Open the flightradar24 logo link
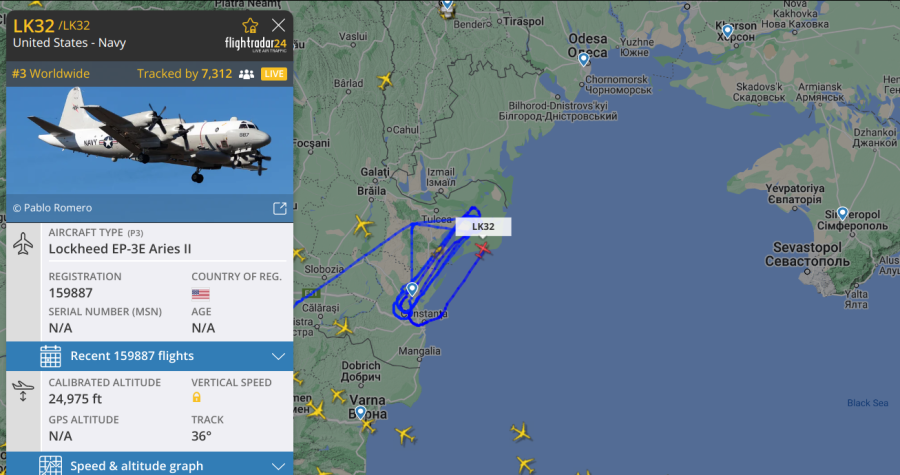 click(255, 45)
